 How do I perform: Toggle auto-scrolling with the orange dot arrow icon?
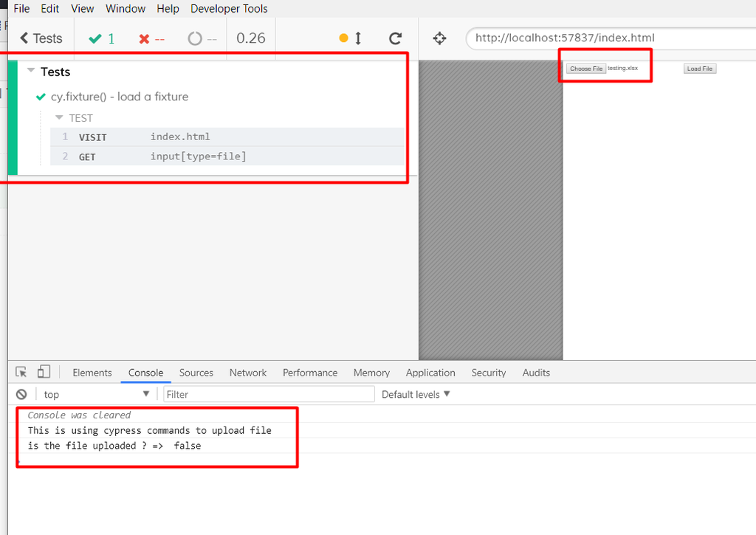pos(351,38)
